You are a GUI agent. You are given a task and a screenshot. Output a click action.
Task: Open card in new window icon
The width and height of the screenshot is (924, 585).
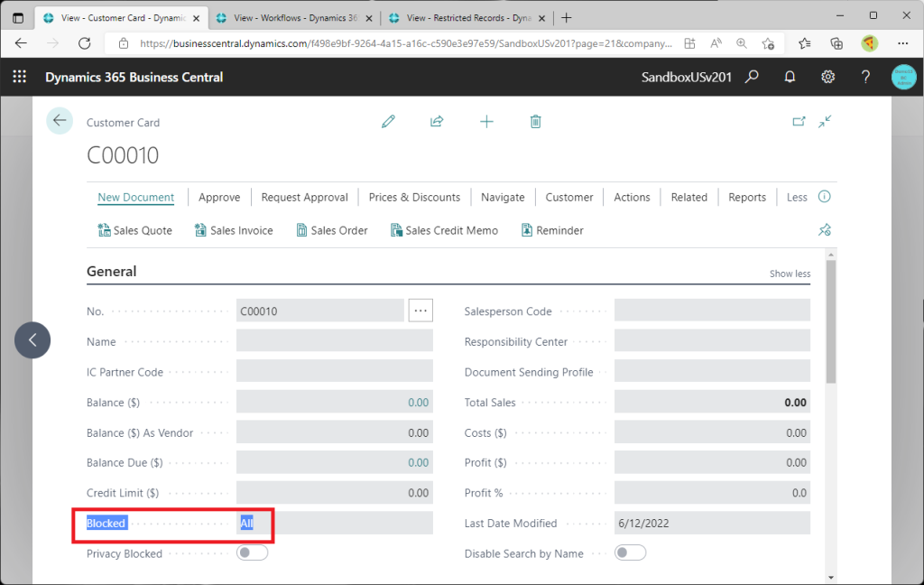coord(799,122)
